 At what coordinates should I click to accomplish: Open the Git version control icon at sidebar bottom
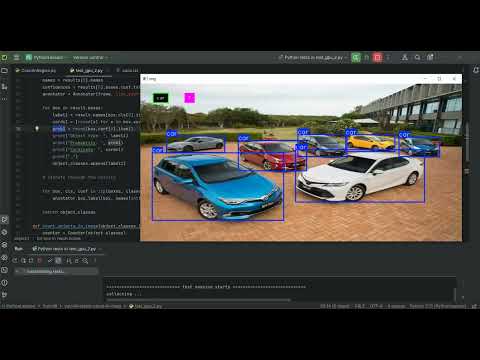click(4, 295)
